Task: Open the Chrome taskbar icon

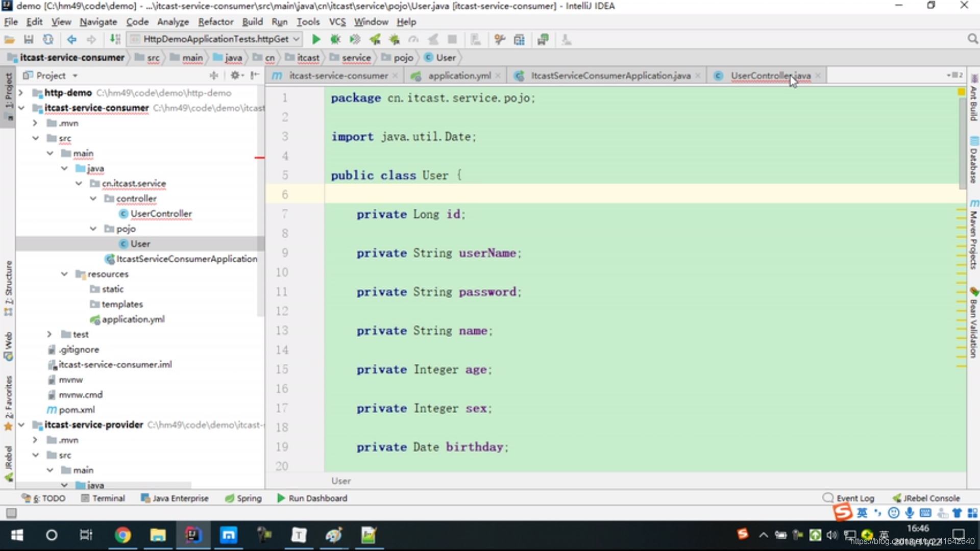Action: [122, 535]
